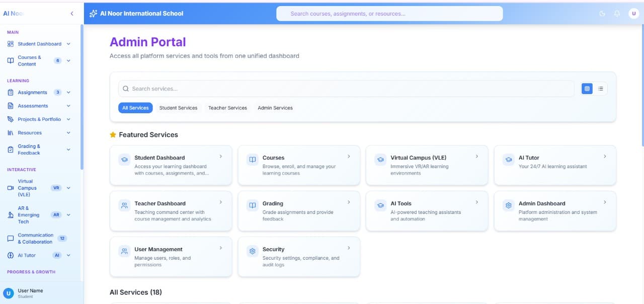Expand the Virtual Campus (VLE) section

click(68, 188)
